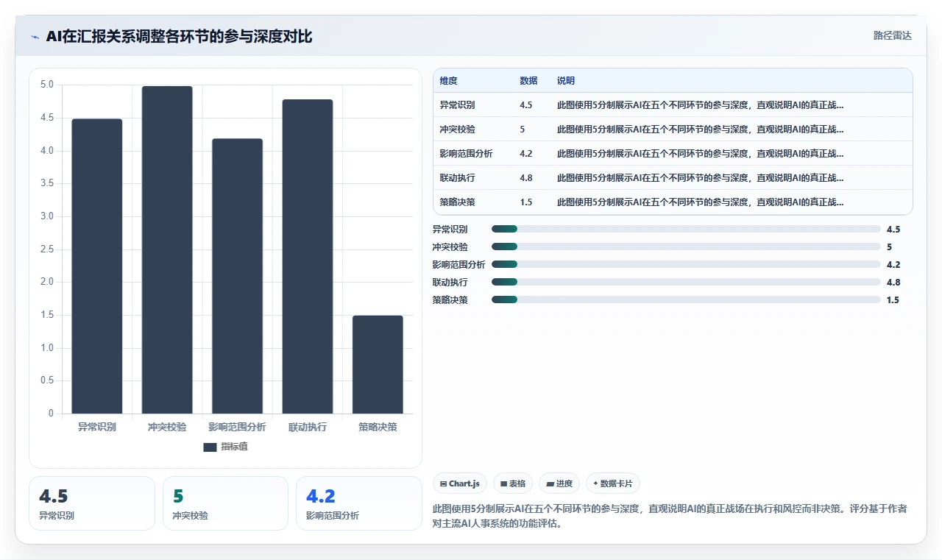Click the 策略决策 bar in the chart
The width and height of the screenshot is (942, 560).
click(378, 364)
